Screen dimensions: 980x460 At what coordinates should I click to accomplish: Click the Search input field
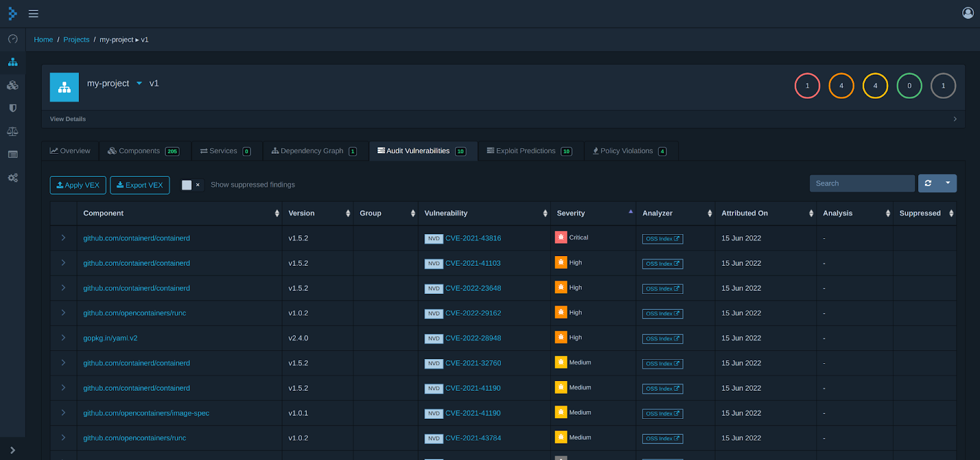862,183
